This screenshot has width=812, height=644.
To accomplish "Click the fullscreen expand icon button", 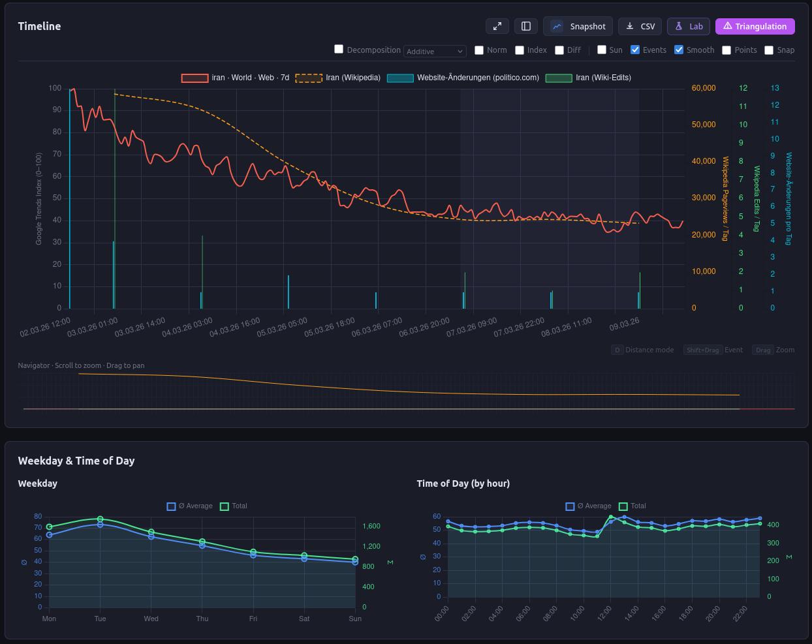I will [x=497, y=26].
